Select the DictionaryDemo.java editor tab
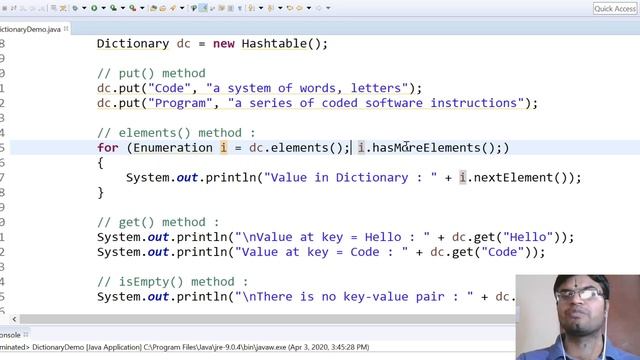 pos(30,29)
